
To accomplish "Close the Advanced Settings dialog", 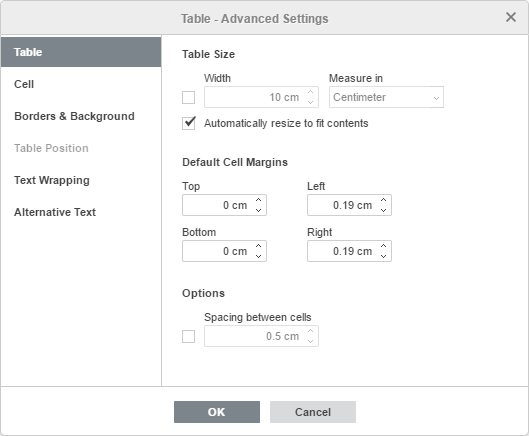I will 511,17.
